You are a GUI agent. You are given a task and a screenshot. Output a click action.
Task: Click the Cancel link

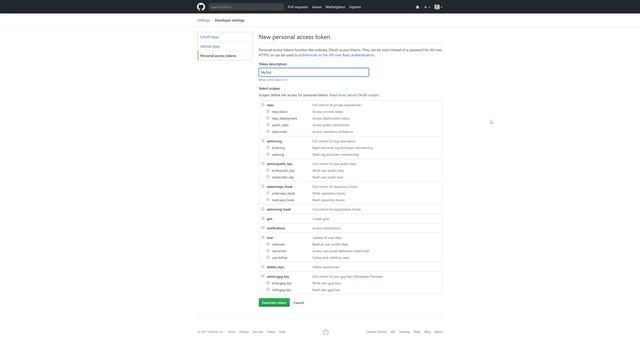coord(299,303)
